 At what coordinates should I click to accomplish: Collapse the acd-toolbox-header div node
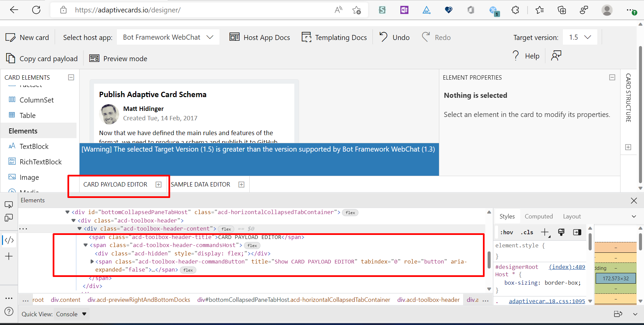click(x=73, y=220)
